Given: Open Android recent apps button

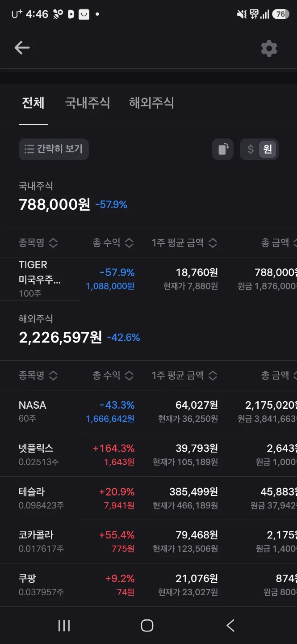Looking at the screenshot, I should click(64, 625).
